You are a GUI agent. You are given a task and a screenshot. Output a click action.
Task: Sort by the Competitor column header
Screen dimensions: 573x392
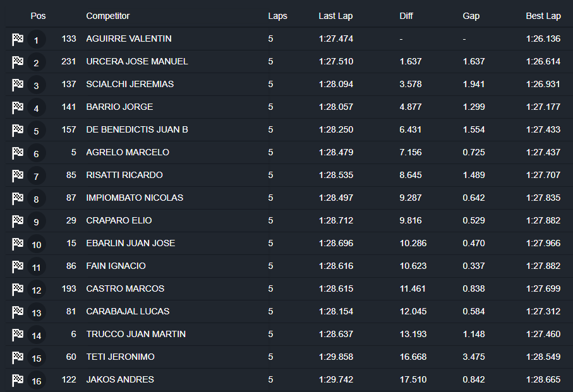coord(108,16)
